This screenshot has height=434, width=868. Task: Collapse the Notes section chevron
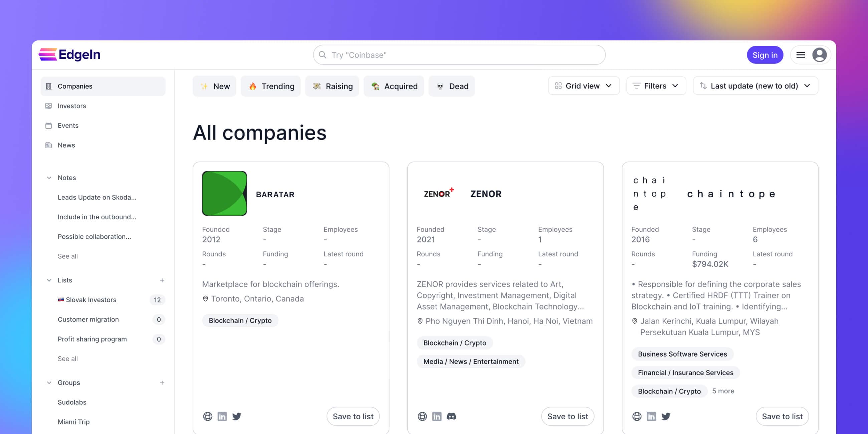tap(49, 178)
